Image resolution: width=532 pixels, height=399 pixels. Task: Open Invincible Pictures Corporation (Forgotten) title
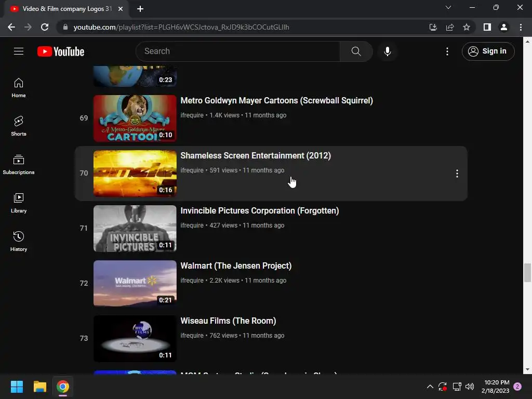pos(260,211)
